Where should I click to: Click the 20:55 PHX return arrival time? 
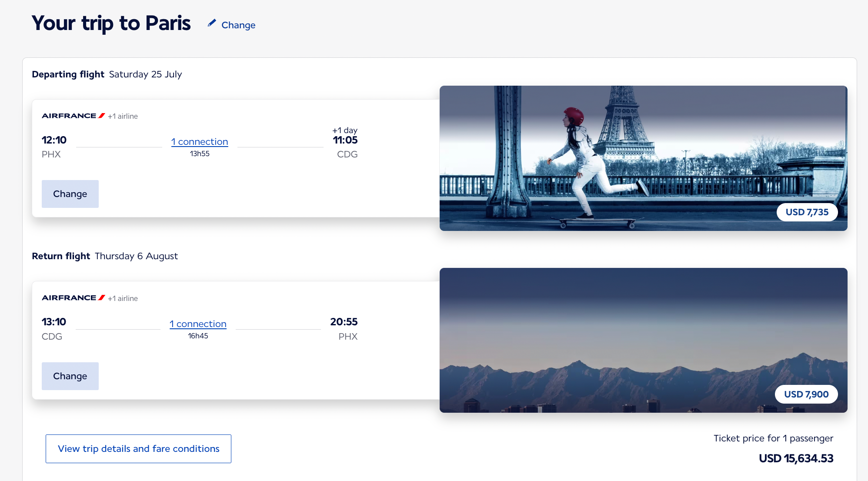[344, 322]
